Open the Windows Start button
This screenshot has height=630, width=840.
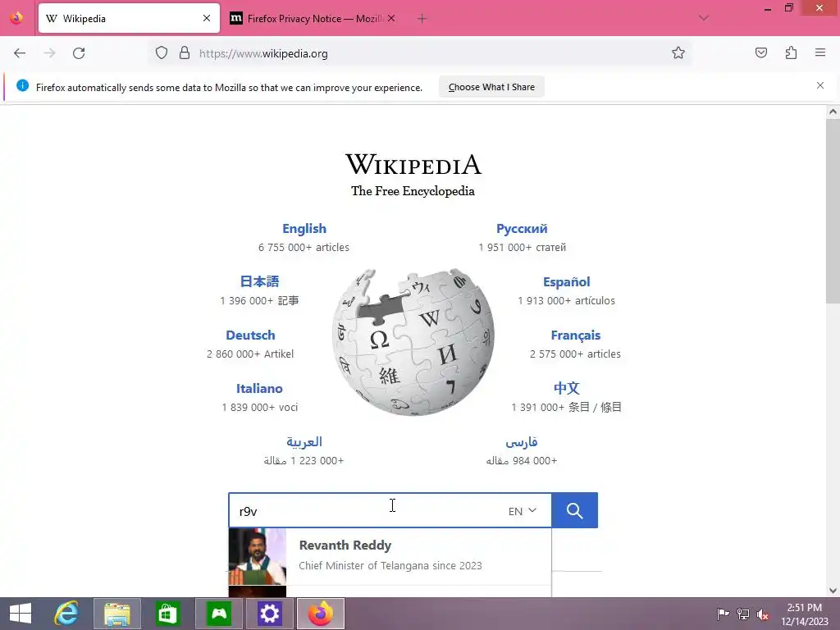(x=21, y=614)
